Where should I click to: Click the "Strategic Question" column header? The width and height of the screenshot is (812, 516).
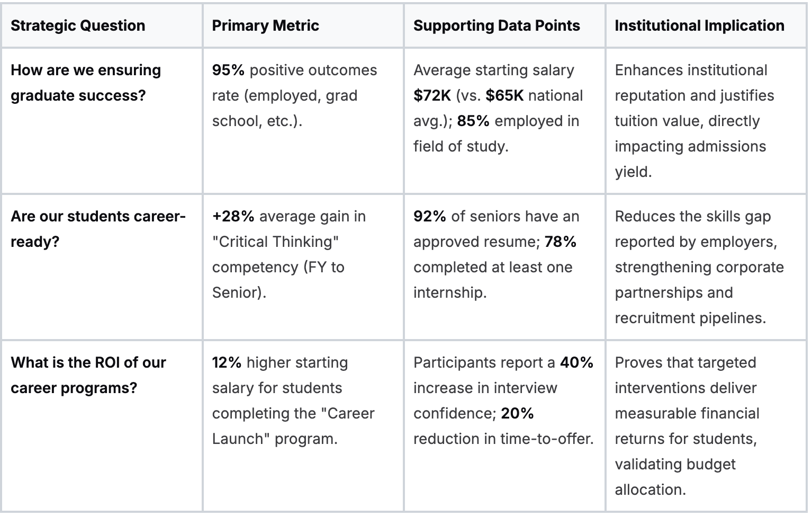tap(78, 26)
